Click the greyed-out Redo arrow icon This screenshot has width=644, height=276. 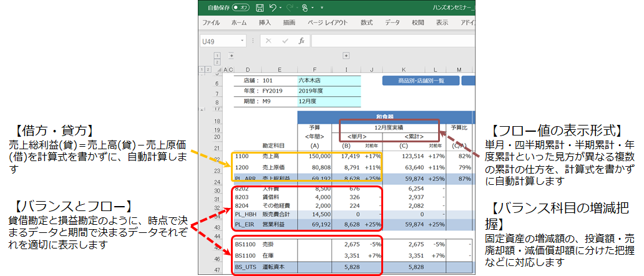289,7
